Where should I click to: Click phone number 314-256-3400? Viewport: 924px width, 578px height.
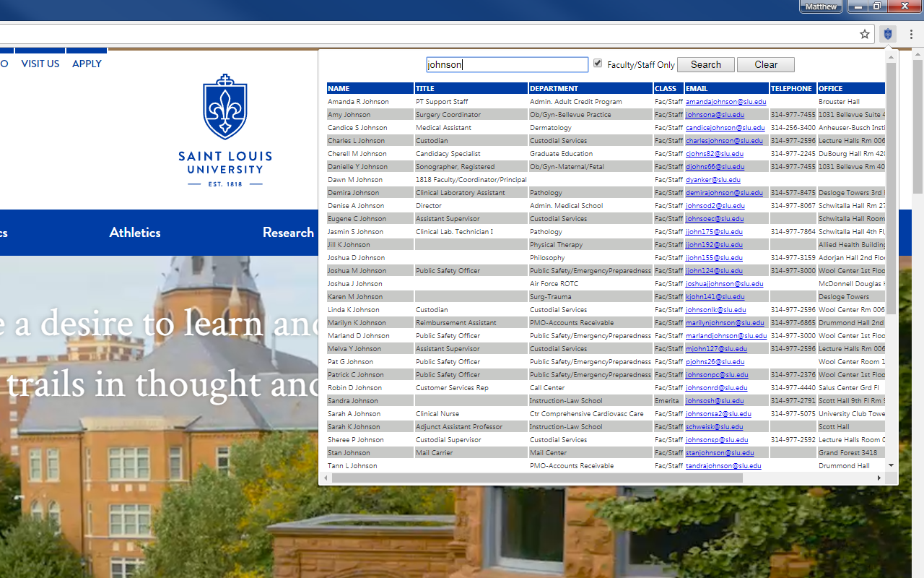[793, 128]
